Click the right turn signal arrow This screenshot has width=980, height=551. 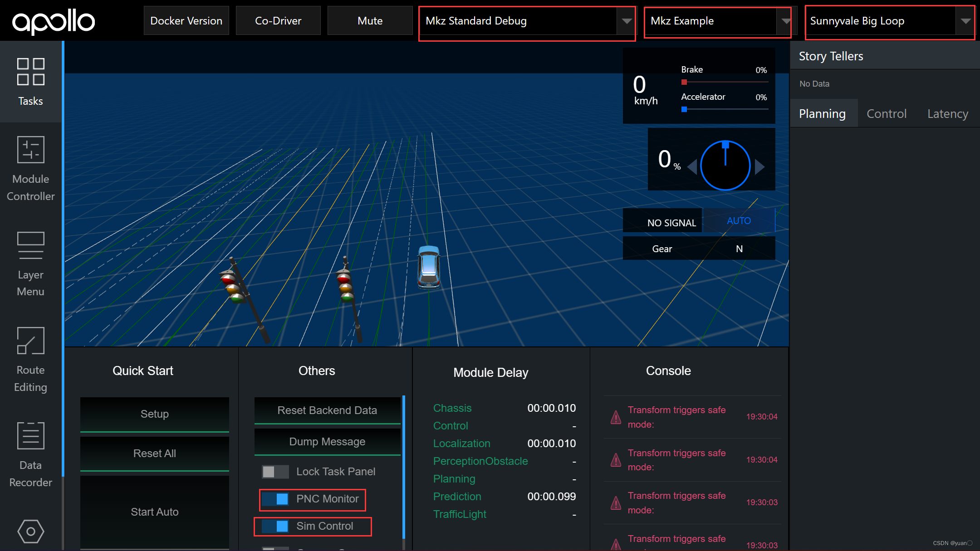[759, 166]
